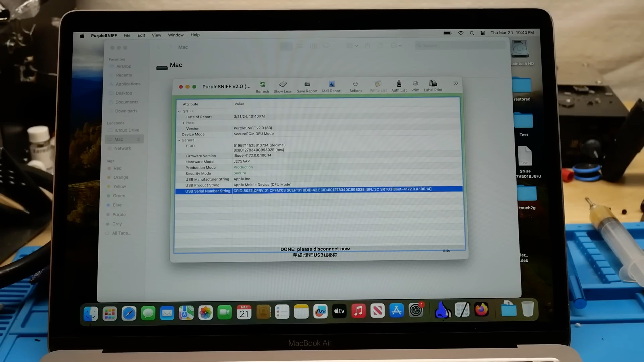Open Photos from the Dock

tap(205, 313)
